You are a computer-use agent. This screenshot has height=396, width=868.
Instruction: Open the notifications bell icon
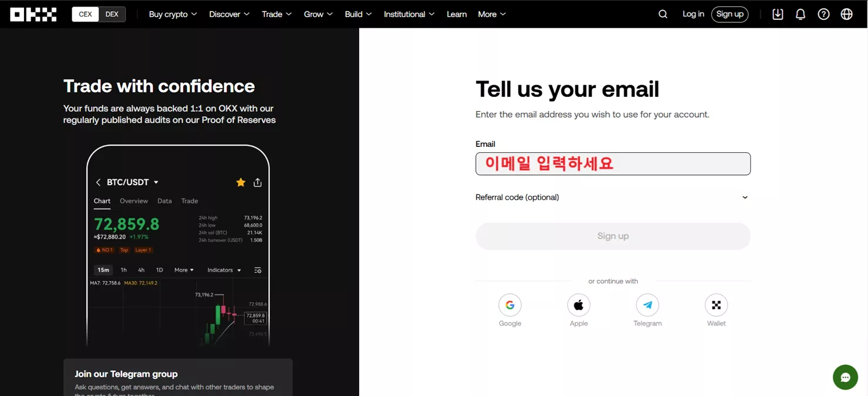800,14
